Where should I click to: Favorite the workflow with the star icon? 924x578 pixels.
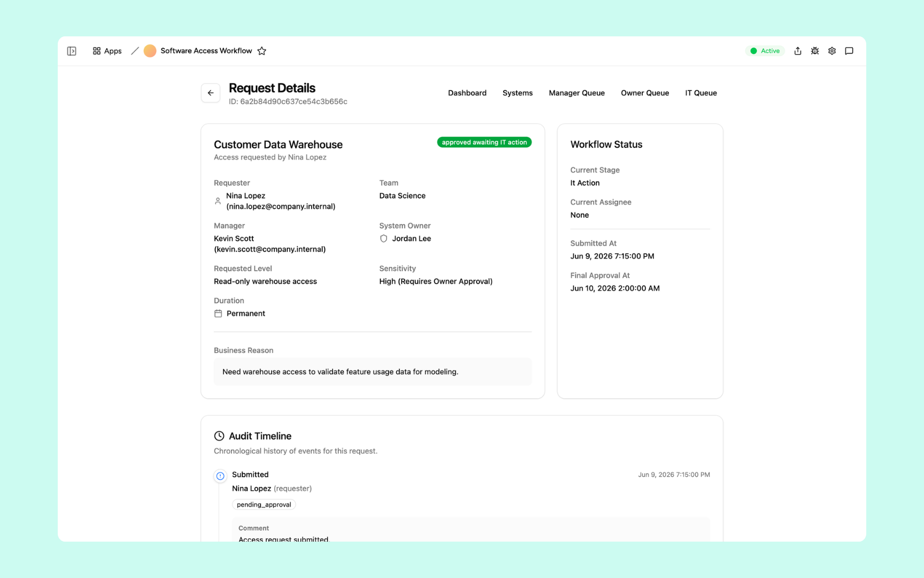click(x=261, y=51)
